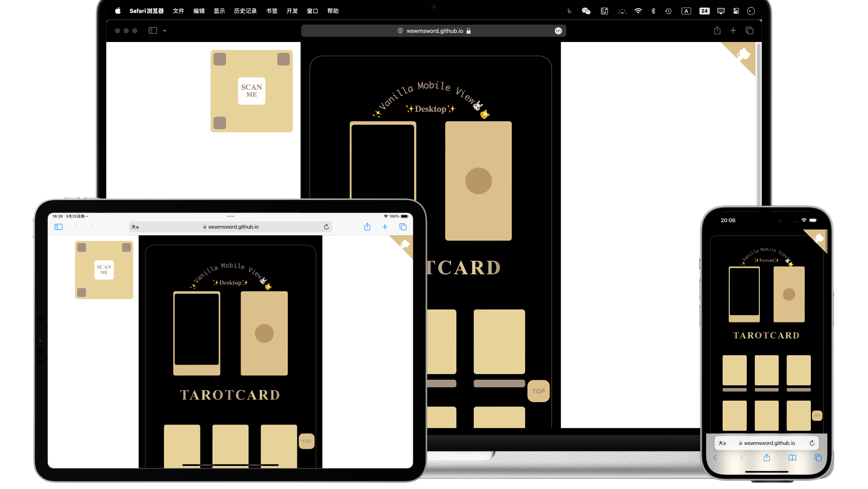The height and width of the screenshot is (489, 868).
Task: Open 大小 text size menu on iPhone
Action: tap(723, 443)
